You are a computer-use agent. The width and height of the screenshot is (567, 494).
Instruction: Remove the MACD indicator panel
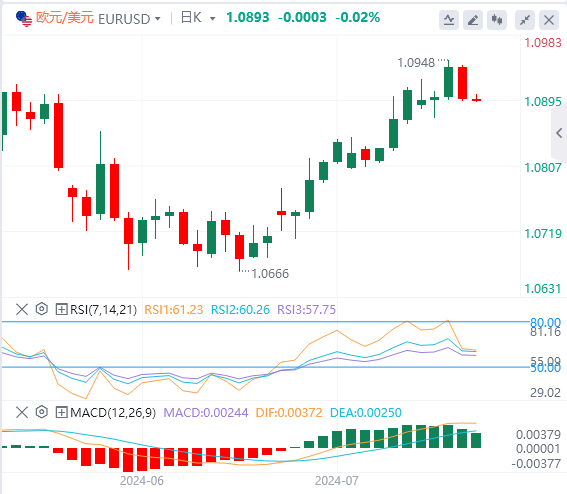[x=22, y=412]
